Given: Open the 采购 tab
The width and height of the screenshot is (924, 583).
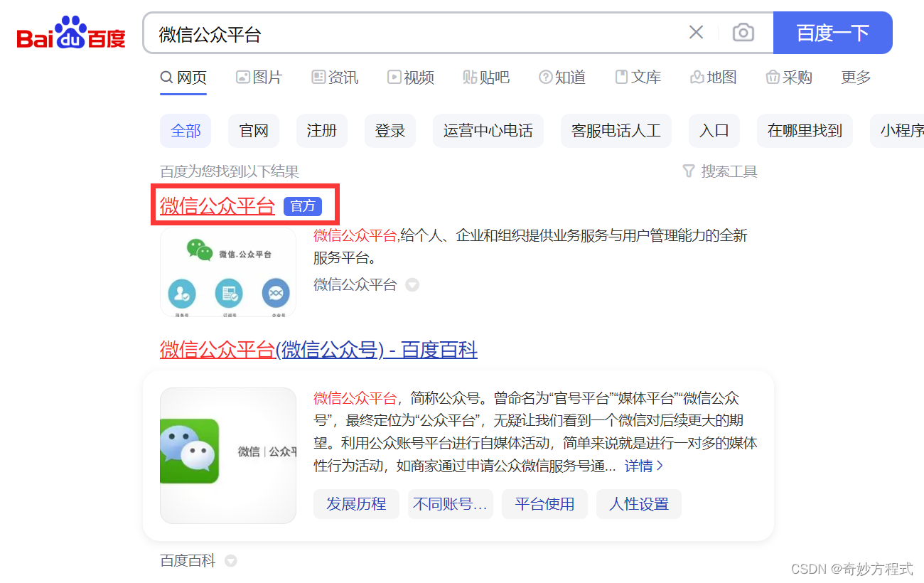Looking at the screenshot, I should [x=789, y=77].
